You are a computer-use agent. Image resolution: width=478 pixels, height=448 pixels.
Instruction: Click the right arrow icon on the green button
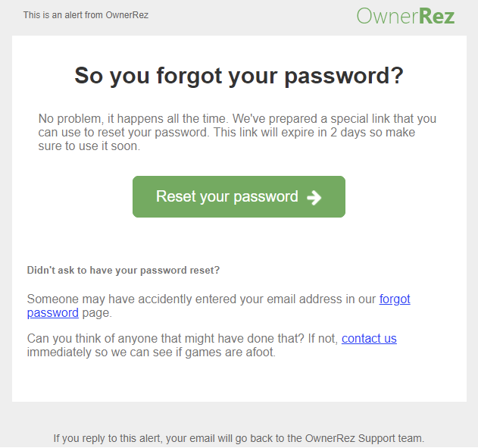(314, 197)
